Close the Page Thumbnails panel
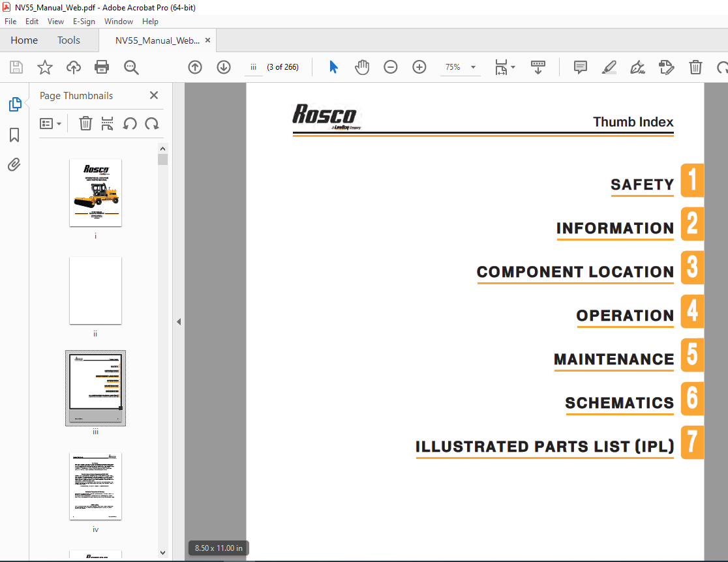This screenshot has width=728, height=562. (x=154, y=95)
